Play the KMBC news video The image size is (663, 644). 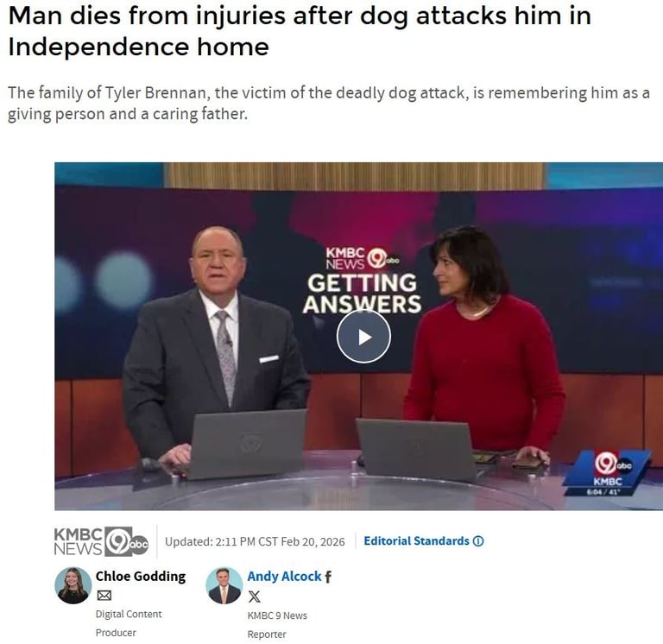[363, 337]
